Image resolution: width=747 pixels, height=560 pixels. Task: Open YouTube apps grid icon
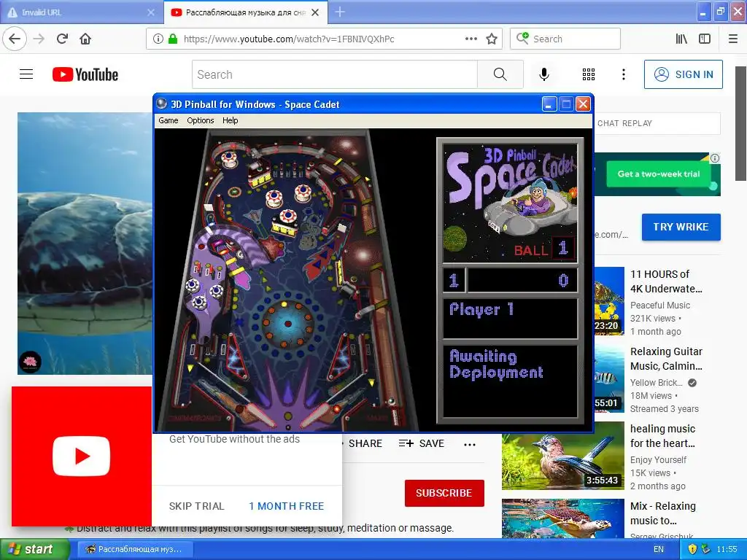point(589,74)
